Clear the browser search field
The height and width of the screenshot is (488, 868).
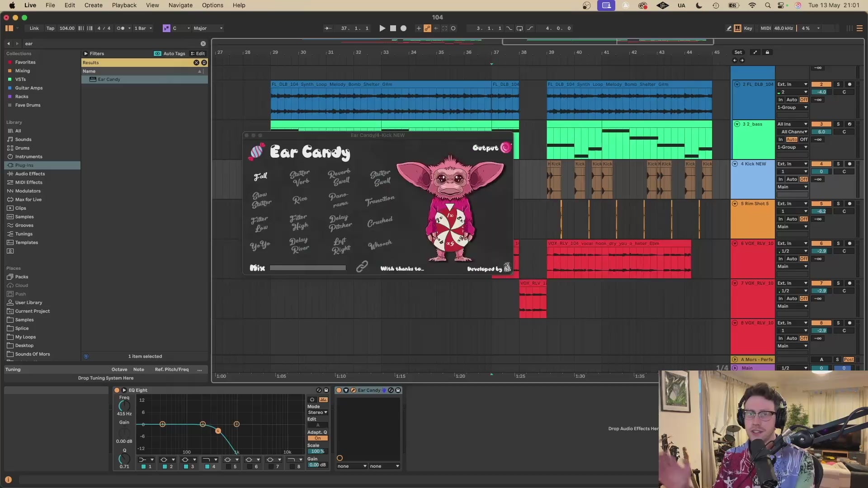[x=203, y=43]
